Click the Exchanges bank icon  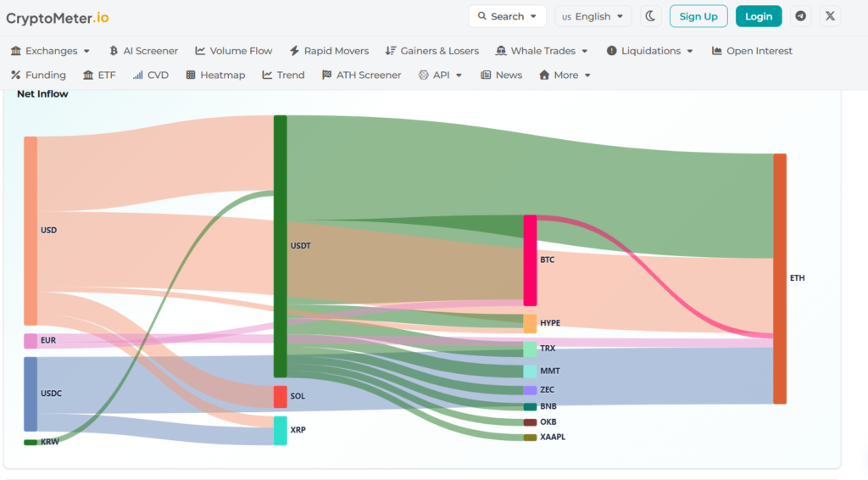pyautogui.click(x=16, y=51)
